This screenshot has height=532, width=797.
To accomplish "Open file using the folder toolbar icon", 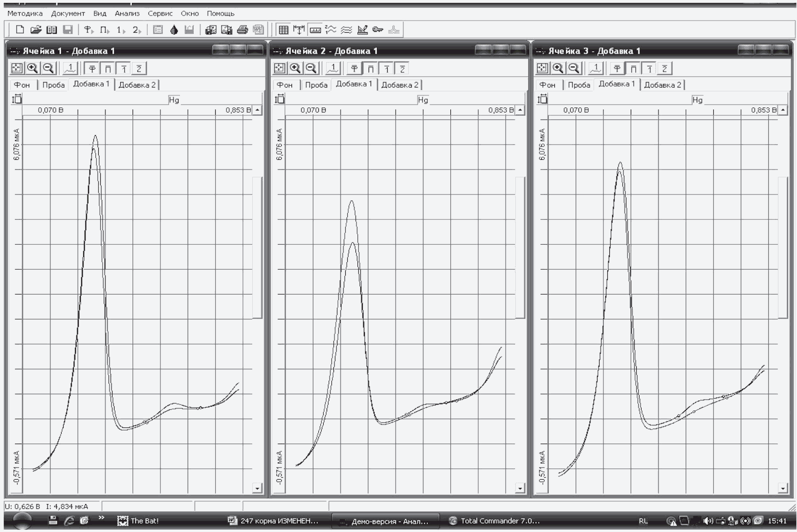I will click(36, 30).
